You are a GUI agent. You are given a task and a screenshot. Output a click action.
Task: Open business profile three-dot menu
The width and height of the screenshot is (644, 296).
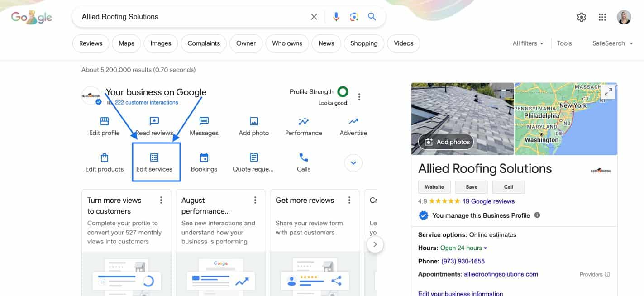coord(359,97)
